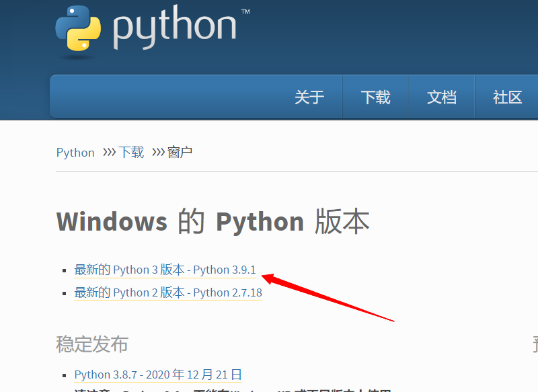Open the 文档 navigation menu
The image size is (538, 392).
click(442, 97)
